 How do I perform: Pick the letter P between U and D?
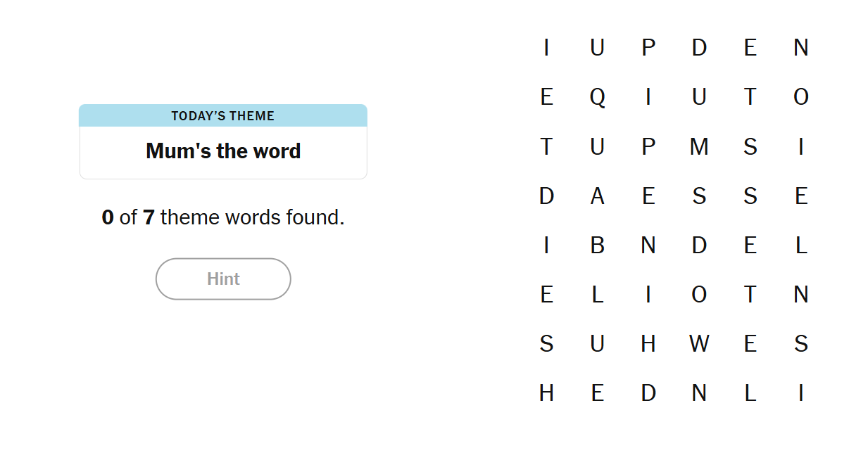[x=648, y=48]
